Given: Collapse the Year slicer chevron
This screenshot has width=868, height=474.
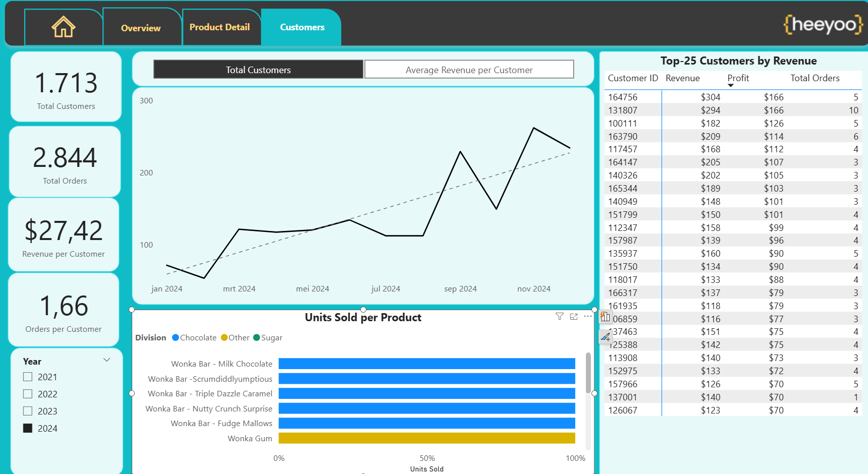Looking at the screenshot, I should pos(107,360).
